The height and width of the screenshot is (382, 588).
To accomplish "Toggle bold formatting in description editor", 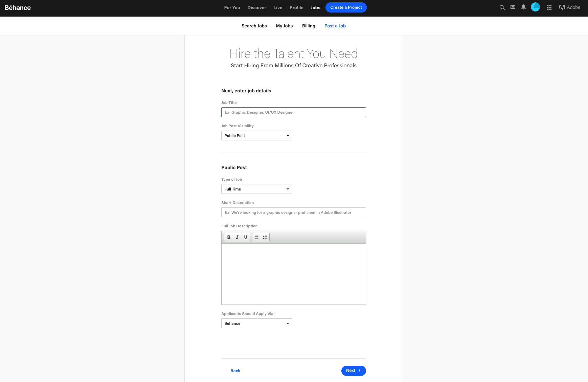I will 229,237.
